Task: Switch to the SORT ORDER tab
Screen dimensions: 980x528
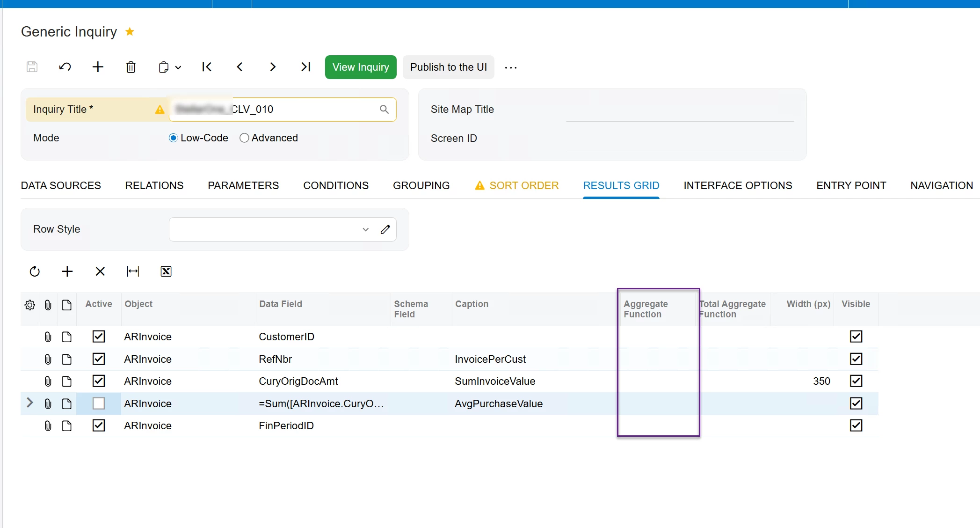Action: pyautogui.click(x=523, y=185)
